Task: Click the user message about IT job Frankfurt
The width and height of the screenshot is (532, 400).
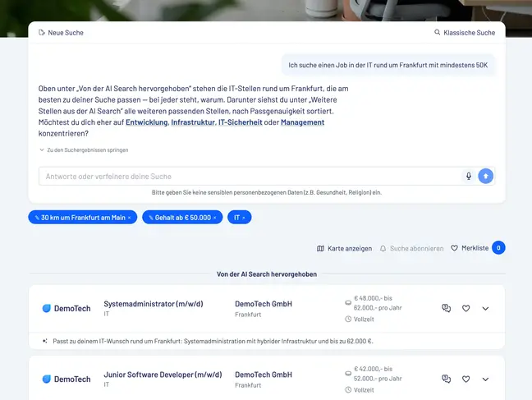Action: [388, 65]
